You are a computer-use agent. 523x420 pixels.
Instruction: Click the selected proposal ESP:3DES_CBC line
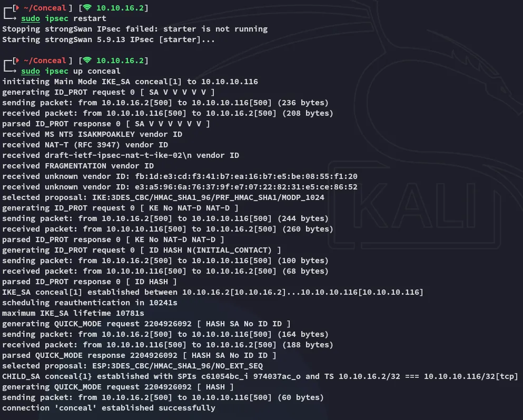click(x=133, y=366)
